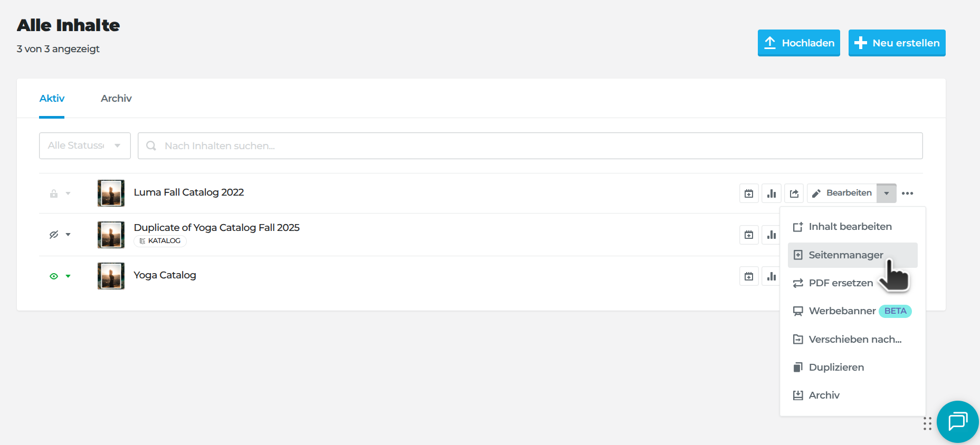Click the drag handle dots near chat bubble
The width and height of the screenshot is (980, 445).
[x=927, y=423]
